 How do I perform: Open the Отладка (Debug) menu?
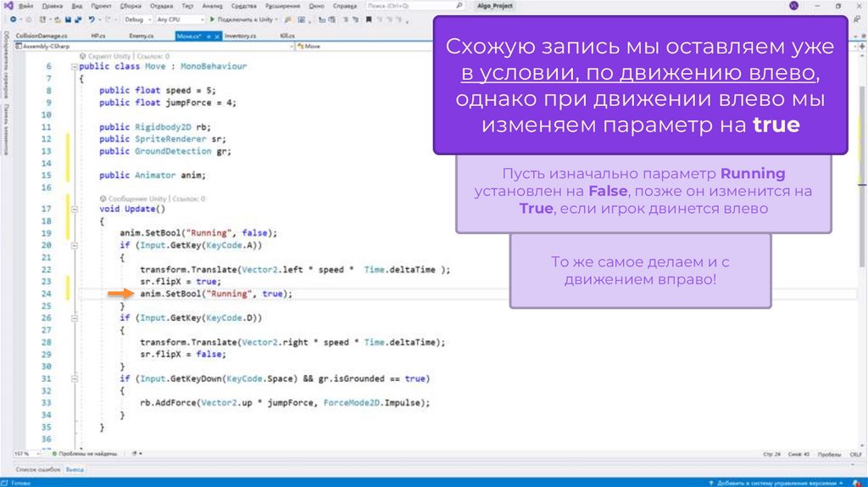click(160, 5)
